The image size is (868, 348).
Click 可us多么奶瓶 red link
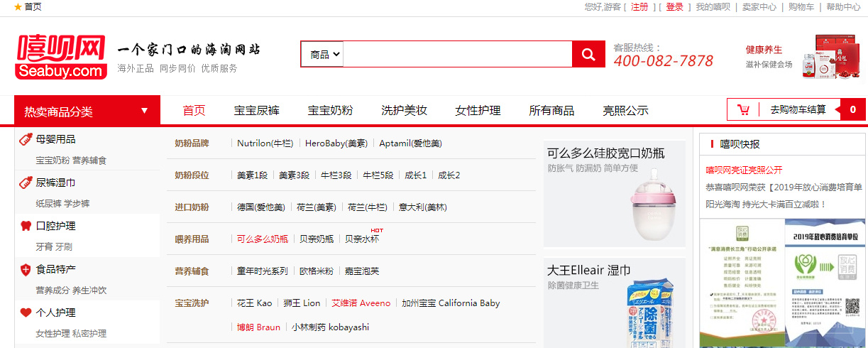click(x=263, y=239)
